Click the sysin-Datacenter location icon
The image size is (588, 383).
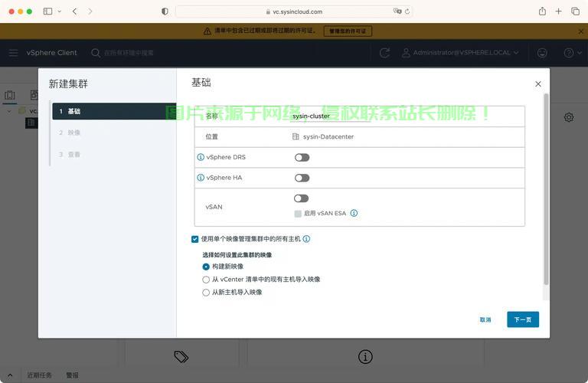point(296,136)
